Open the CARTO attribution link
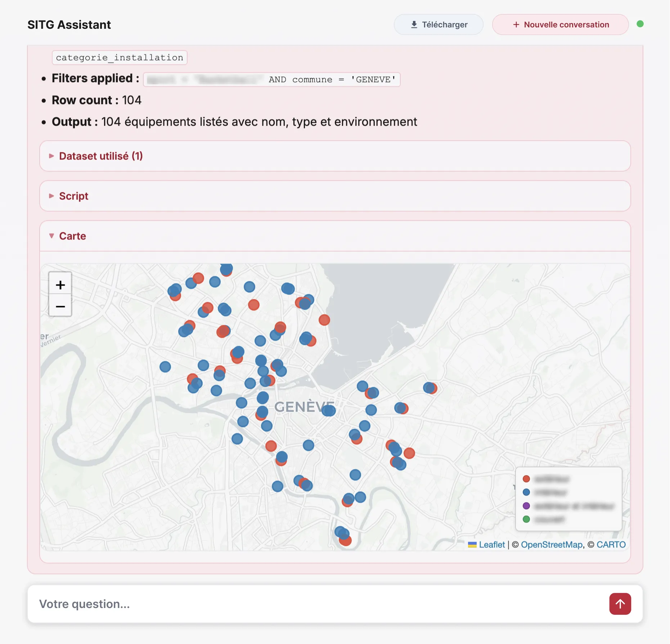670x644 pixels. coord(611,545)
